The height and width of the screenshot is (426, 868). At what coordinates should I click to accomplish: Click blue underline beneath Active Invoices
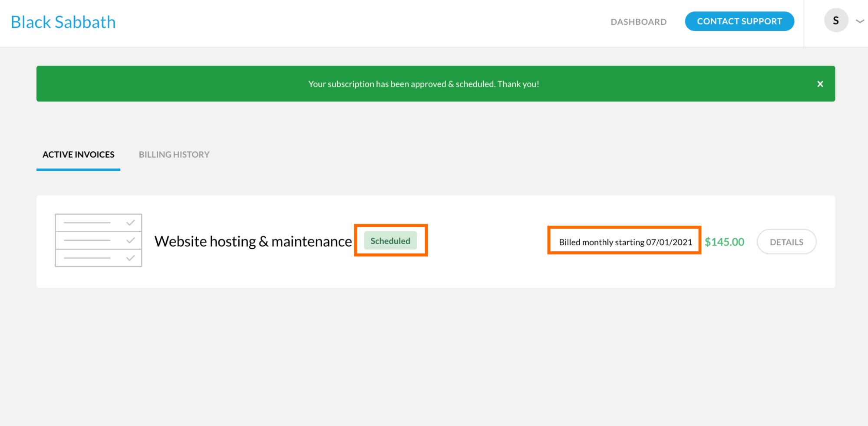click(x=78, y=170)
